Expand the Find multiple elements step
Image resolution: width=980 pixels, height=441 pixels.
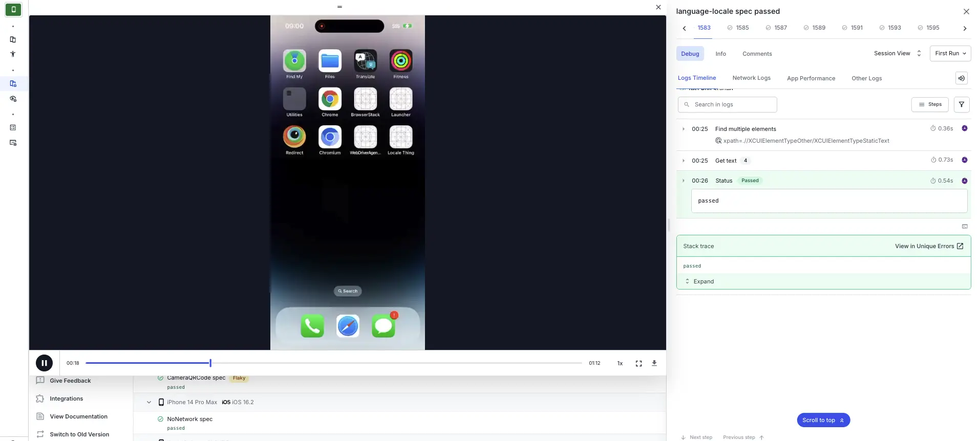tap(684, 129)
